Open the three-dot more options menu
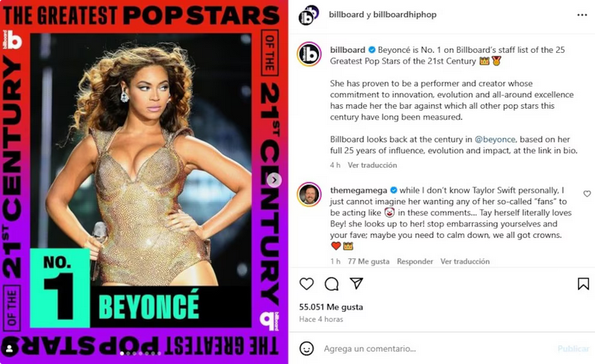This screenshot has width=595, height=364. pyautogui.click(x=582, y=15)
